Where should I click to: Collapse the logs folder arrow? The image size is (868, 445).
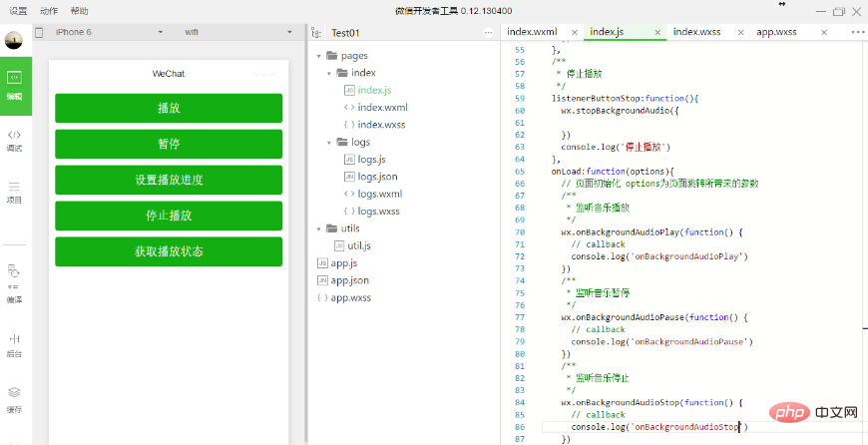[329, 143]
